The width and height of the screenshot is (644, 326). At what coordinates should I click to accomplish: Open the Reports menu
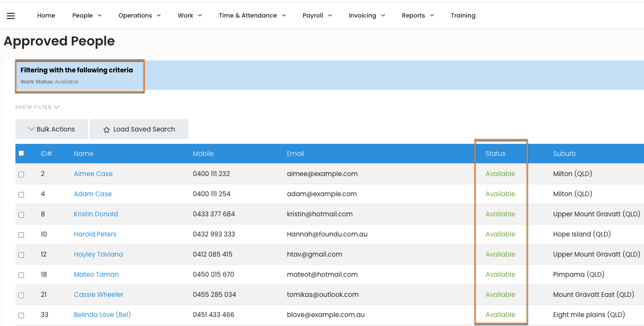[x=418, y=15]
